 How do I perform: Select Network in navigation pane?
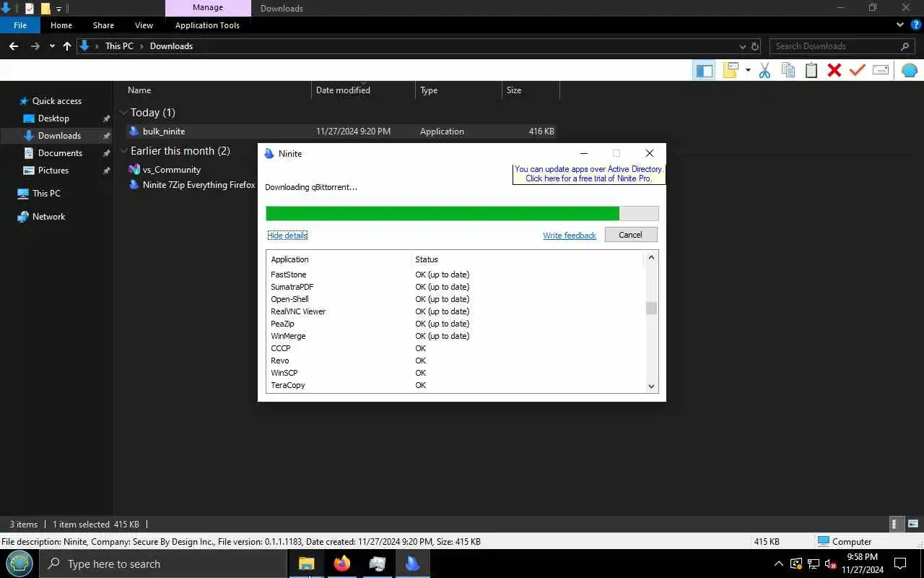coord(48,217)
